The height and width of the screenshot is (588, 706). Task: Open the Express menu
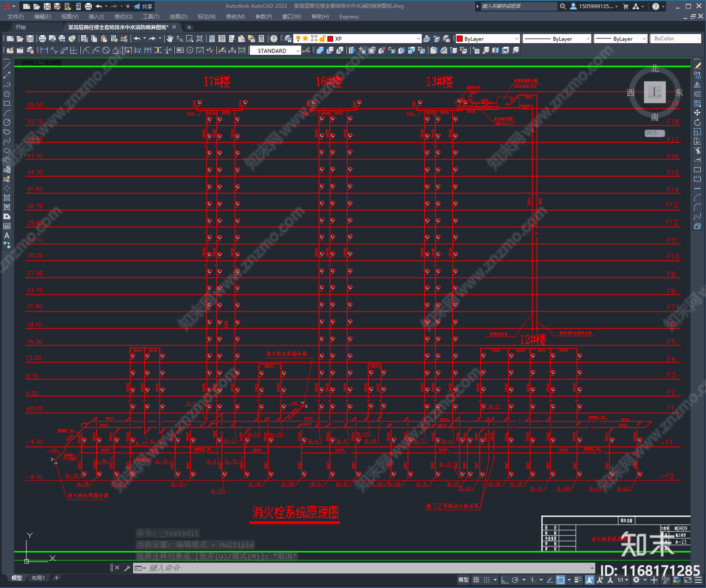tap(349, 17)
